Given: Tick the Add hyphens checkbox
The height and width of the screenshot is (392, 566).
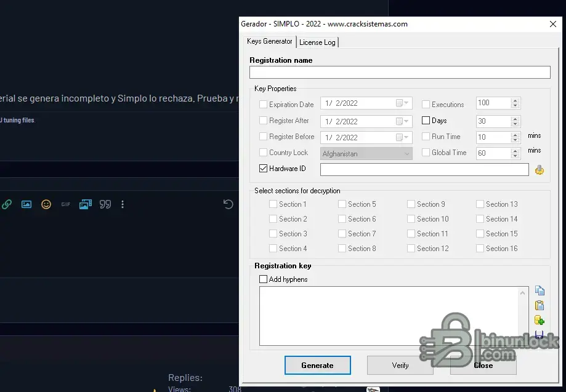Looking at the screenshot, I should coord(264,279).
